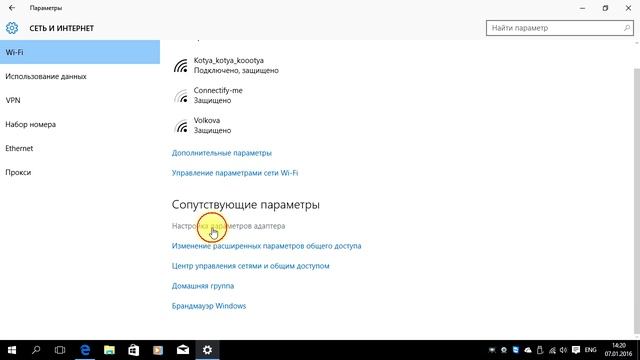Click the magnifier icon in the search box
The image size is (640, 360).
click(x=627, y=28)
